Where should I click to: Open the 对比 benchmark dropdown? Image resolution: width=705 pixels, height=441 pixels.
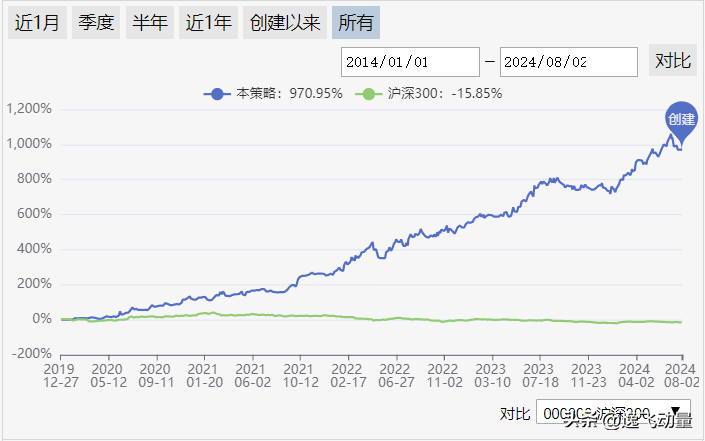pyautogui.click(x=613, y=412)
